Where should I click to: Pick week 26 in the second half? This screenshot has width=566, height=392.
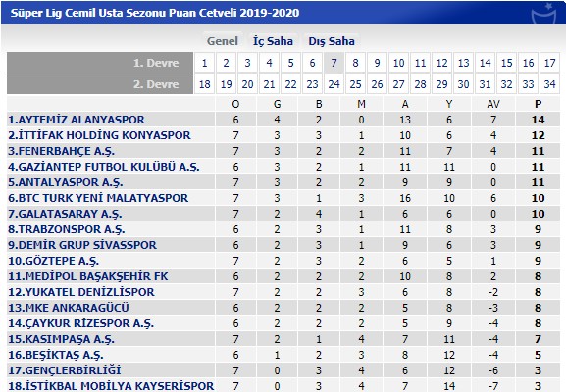click(x=377, y=84)
